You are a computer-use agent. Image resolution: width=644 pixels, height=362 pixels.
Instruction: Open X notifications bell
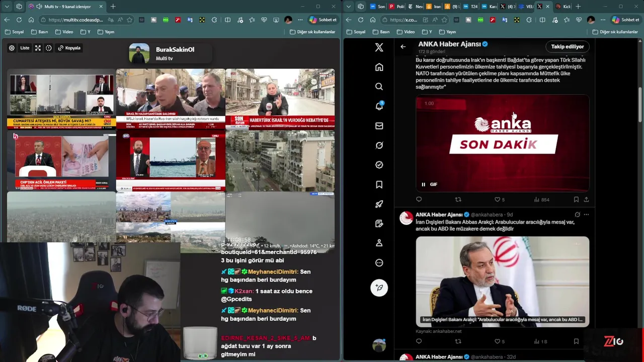click(x=379, y=106)
